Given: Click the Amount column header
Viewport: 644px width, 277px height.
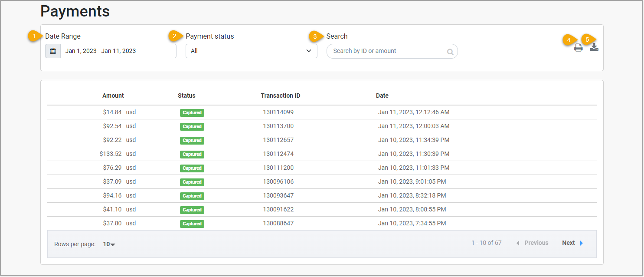Looking at the screenshot, I should coord(113,96).
